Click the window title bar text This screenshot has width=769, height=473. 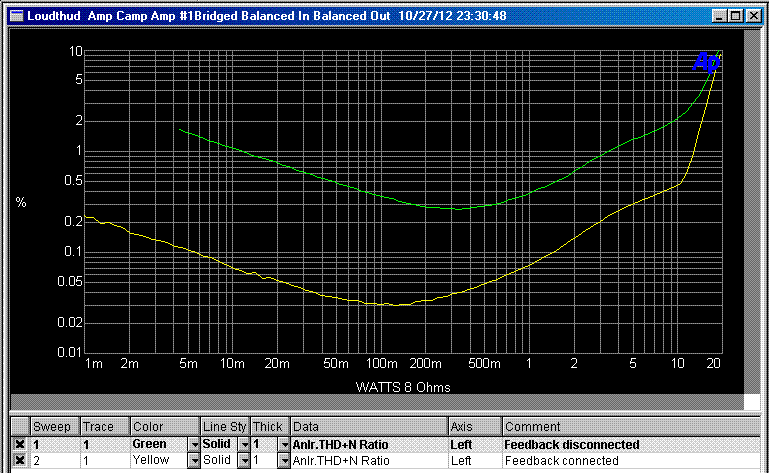(267, 16)
